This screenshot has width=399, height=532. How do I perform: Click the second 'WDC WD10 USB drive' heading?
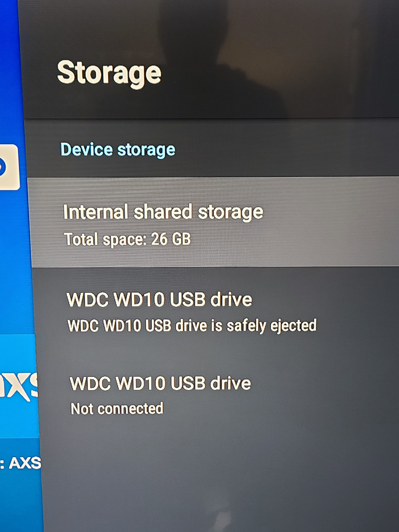160,383
